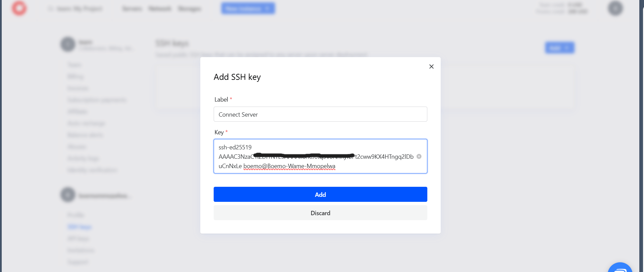
Task: Select SSH keys in the sidebar
Action: [x=79, y=227]
